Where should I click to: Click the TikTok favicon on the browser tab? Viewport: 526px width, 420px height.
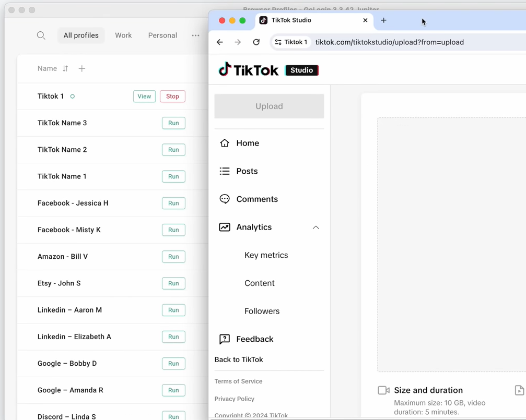264,20
